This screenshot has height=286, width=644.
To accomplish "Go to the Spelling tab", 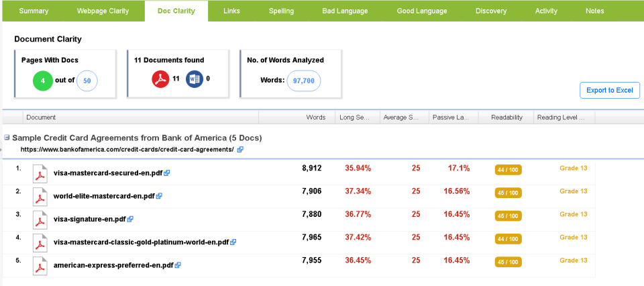I will click(x=281, y=11).
